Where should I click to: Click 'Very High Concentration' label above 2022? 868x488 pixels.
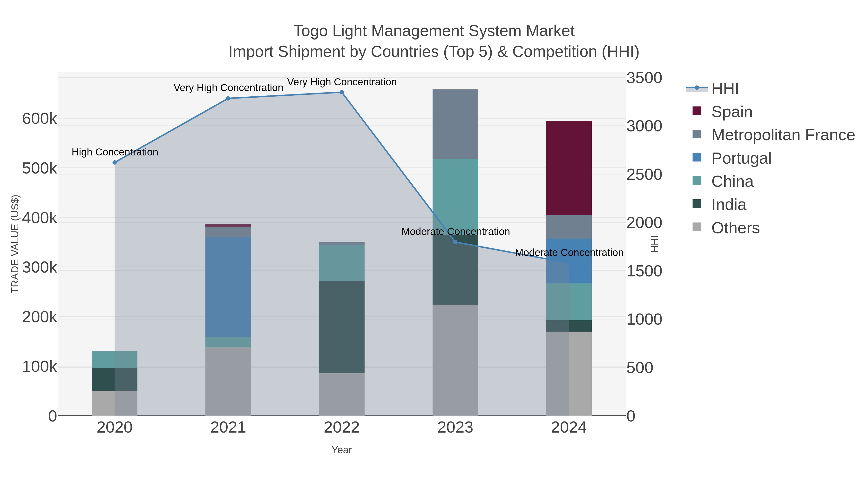342,82
